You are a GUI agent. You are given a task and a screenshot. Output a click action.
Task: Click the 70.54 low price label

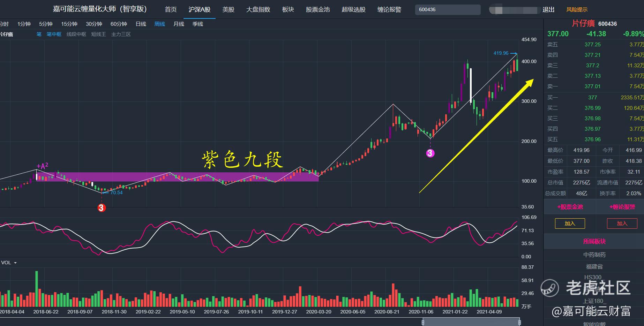click(x=117, y=192)
